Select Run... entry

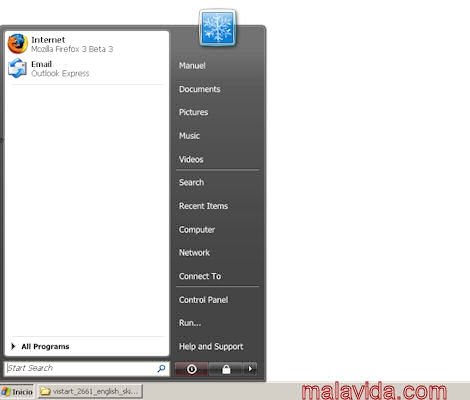[190, 323]
